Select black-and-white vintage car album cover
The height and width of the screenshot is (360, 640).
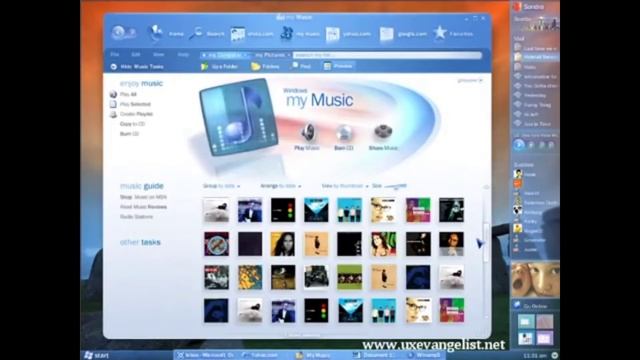click(x=316, y=277)
